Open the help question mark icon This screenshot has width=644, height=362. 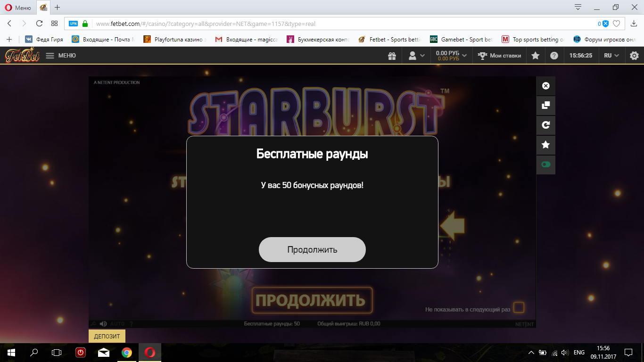pos(554,56)
